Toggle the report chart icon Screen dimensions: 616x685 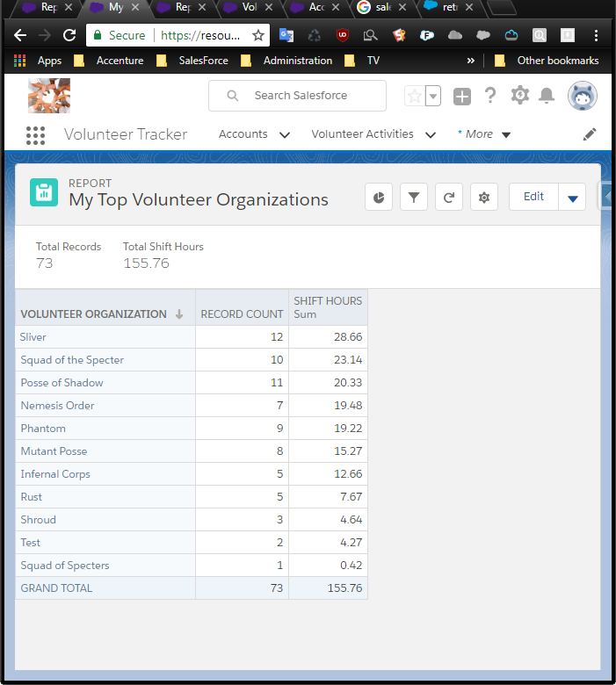point(379,198)
